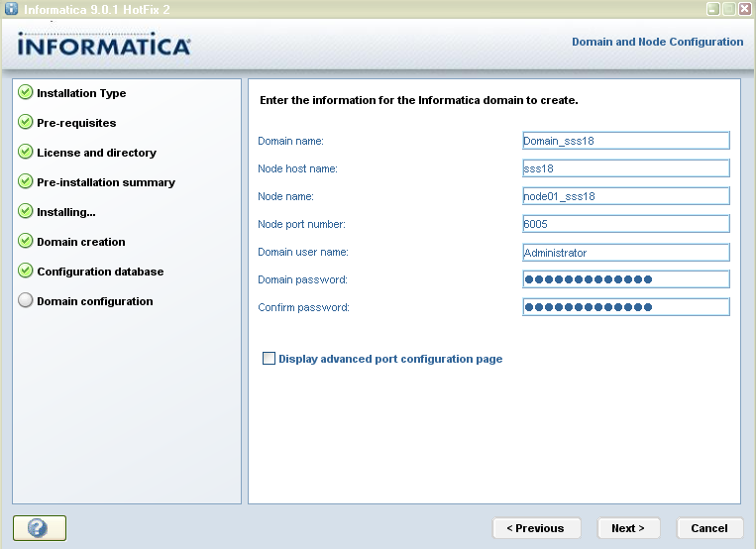756x549 pixels.
Task: Click the 'Domain name:' label
Action: coord(290,141)
